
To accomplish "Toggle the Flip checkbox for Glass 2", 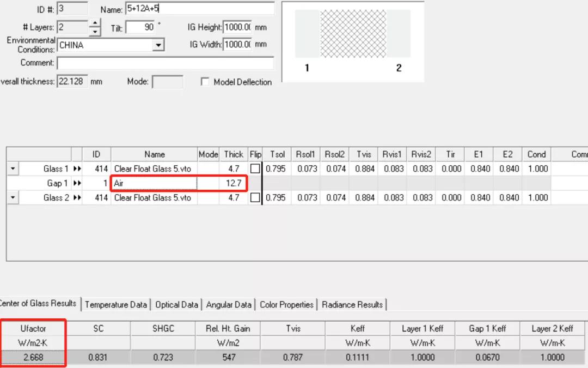I will (x=255, y=198).
